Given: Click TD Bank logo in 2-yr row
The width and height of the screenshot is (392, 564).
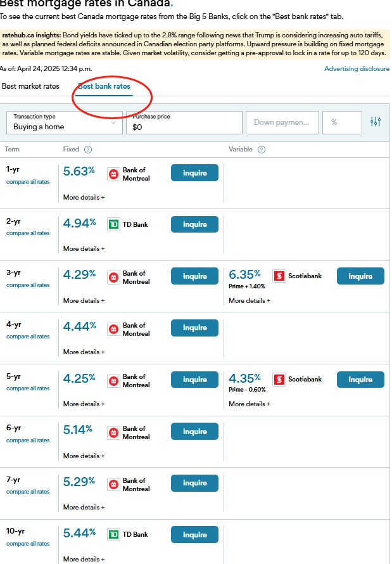Looking at the screenshot, I should (113, 224).
